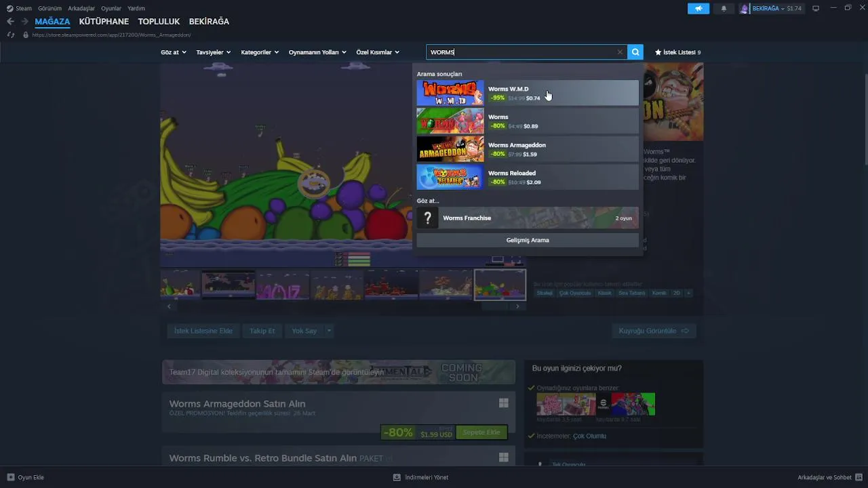Open the announcements megaphone button
This screenshot has width=868, height=488.
(x=698, y=9)
